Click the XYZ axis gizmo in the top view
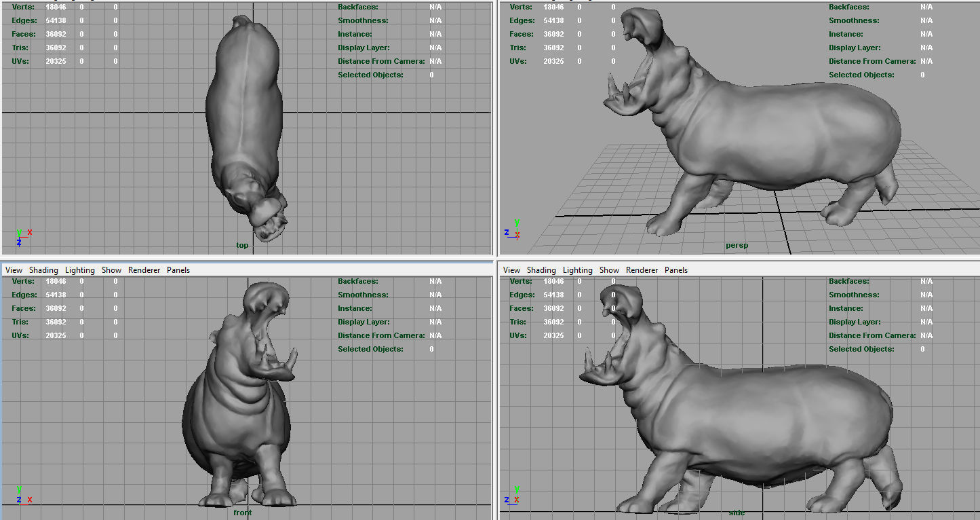This screenshot has width=980, height=520. coord(22,237)
